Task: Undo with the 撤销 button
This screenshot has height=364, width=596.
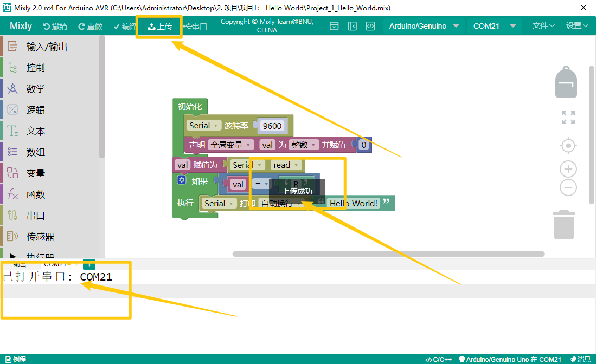Action: (x=55, y=27)
